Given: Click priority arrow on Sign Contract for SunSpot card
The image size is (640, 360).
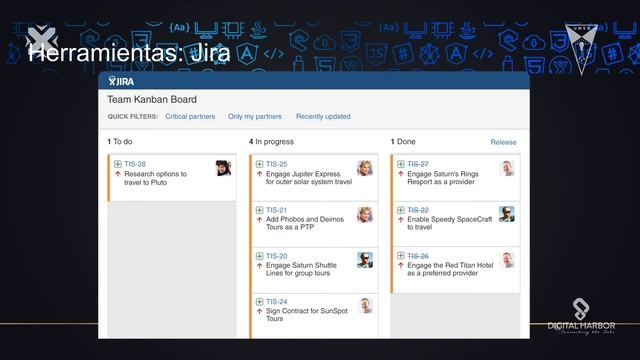Looking at the screenshot, I should point(259,311).
